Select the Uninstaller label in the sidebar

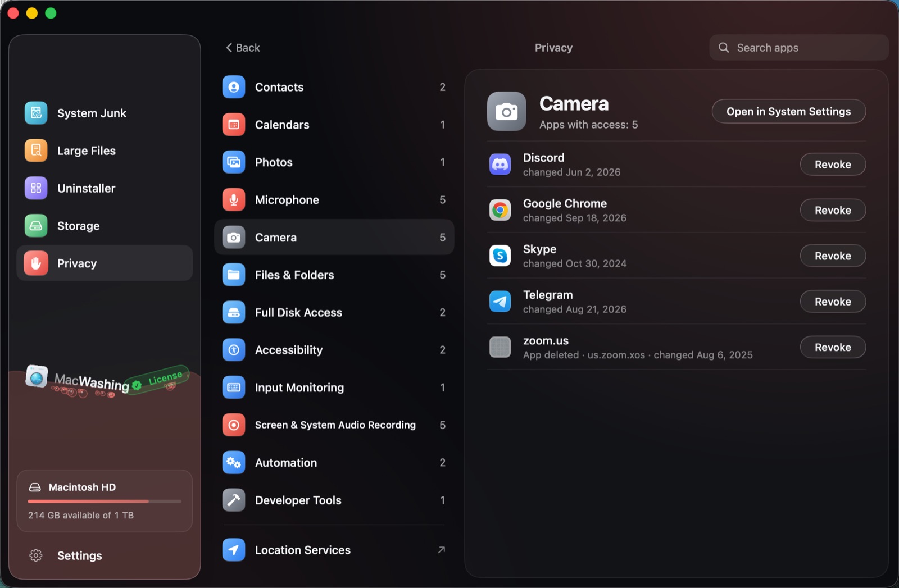[x=86, y=188]
